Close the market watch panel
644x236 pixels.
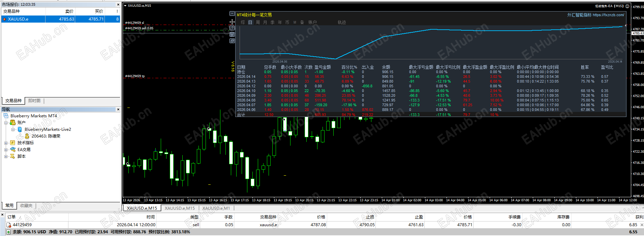tap(118, 4)
